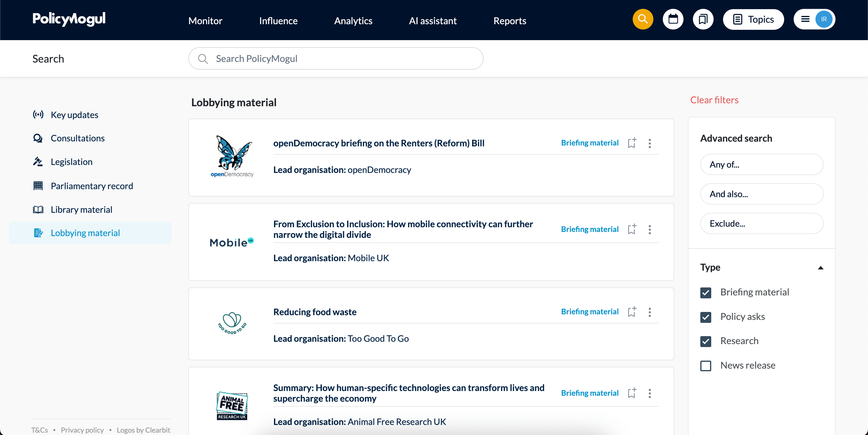Click Clear filters link
Image resolution: width=868 pixels, height=435 pixels.
[x=714, y=100]
